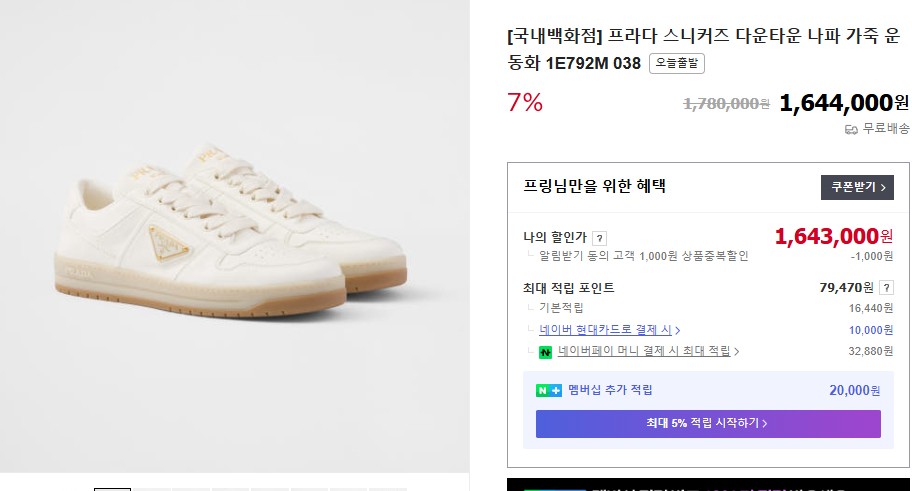Screen dimensions: 912x491
Task: Click the crossed-out 1,780,000원 original price
Action: [726, 104]
